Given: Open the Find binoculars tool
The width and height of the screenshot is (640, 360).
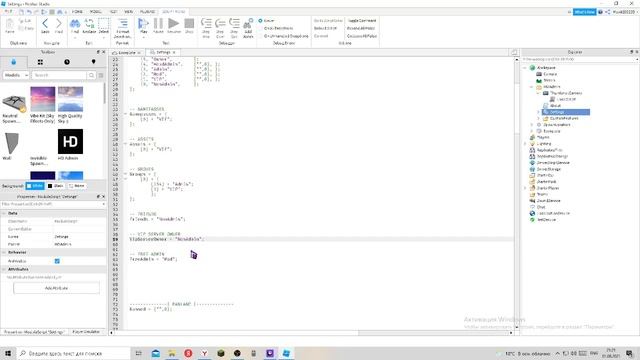Looking at the screenshot, I should pyautogui.click(x=75, y=24).
